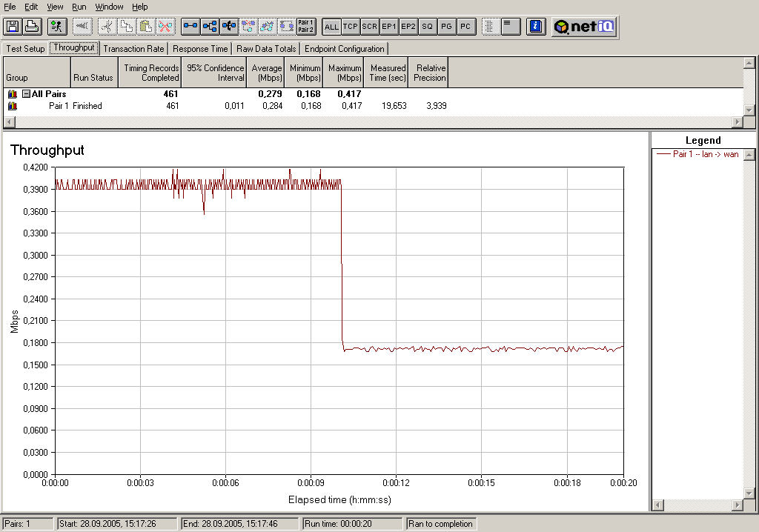
Task: Toggle the ALL filter button
Action: pos(331,27)
